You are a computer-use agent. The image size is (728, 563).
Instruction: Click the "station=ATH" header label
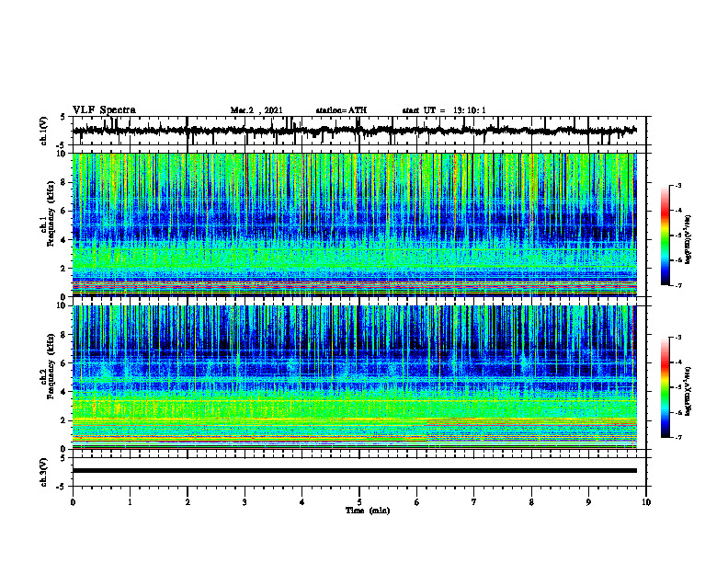click(341, 110)
